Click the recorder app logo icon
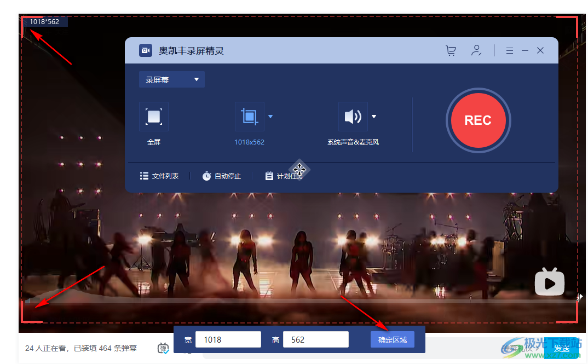Viewport: 588px width, 364px height. click(x=146, y=50)
